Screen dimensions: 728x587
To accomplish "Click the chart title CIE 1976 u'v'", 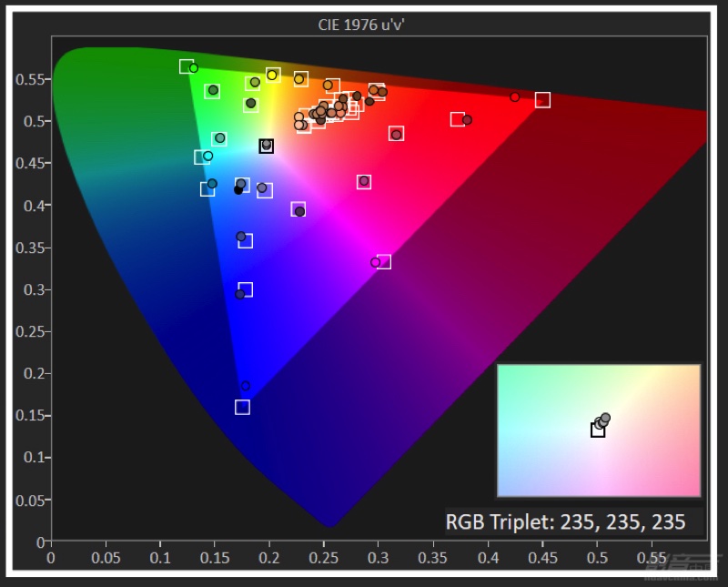I will click(361, 25).
